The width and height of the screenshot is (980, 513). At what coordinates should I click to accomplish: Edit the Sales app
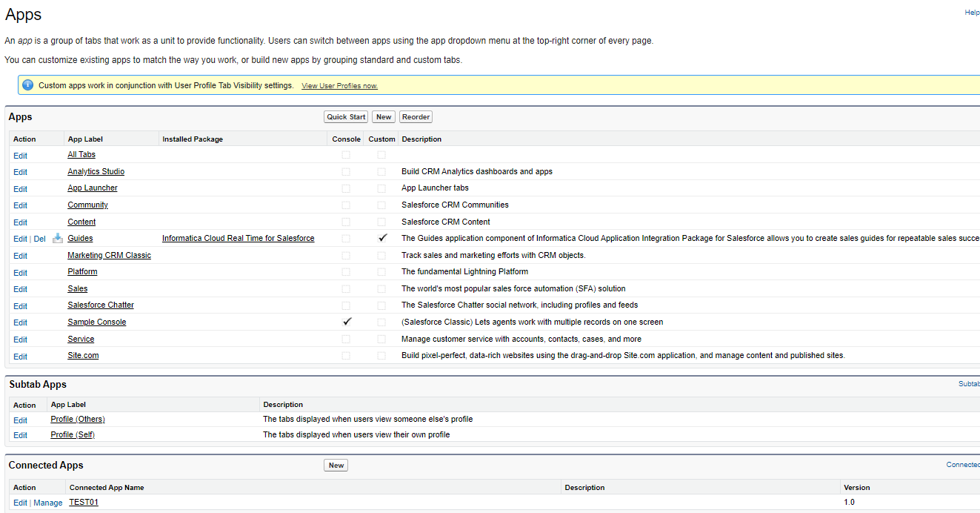tap(20, 289)
